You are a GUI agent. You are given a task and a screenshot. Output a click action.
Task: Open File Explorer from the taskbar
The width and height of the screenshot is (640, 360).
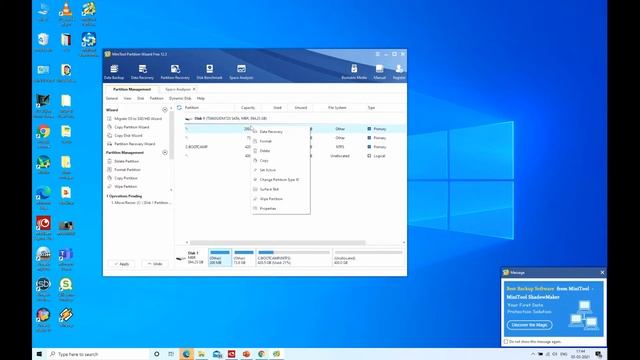click(201, 354)
